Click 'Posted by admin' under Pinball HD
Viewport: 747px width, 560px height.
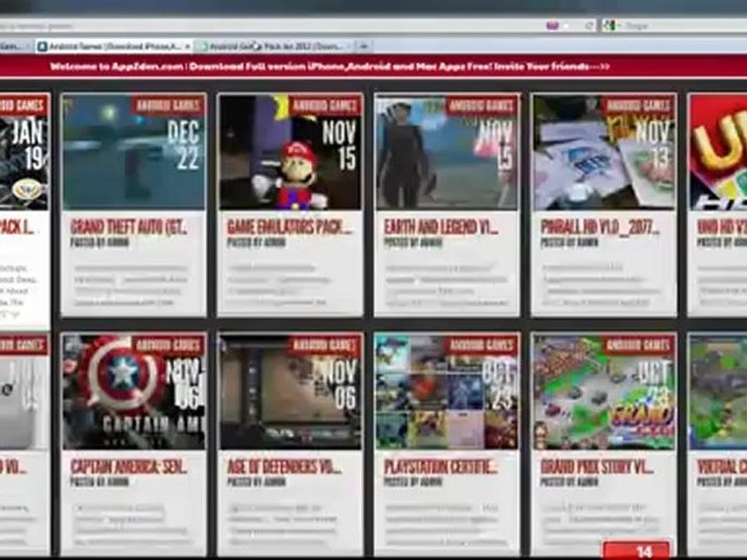point(570,243)
